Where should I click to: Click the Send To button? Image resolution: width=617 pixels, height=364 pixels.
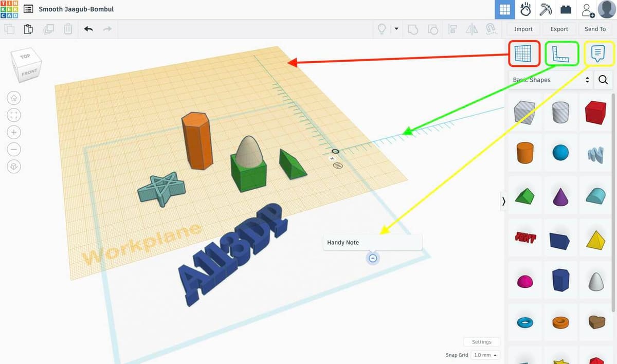click(x=595, y=29)
